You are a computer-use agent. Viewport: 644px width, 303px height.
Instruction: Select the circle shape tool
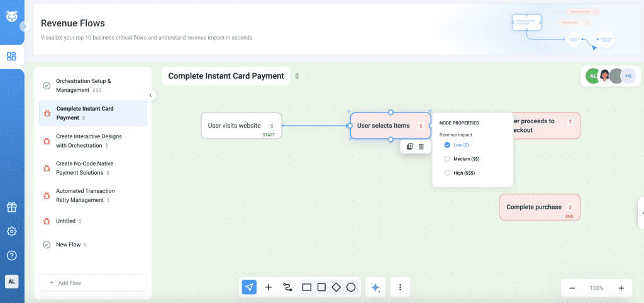coord(351,287)
